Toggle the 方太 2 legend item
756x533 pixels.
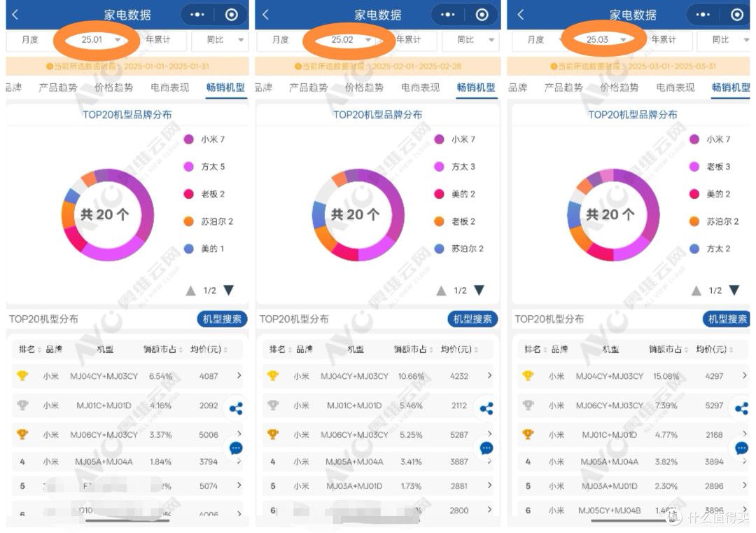710,249
